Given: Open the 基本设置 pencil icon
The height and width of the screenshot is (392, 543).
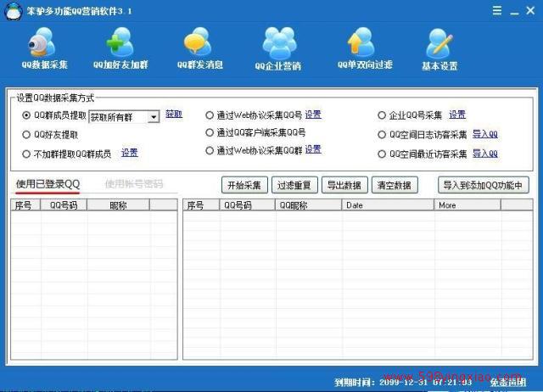Looking at the screenshot, I should click(439, 43).
